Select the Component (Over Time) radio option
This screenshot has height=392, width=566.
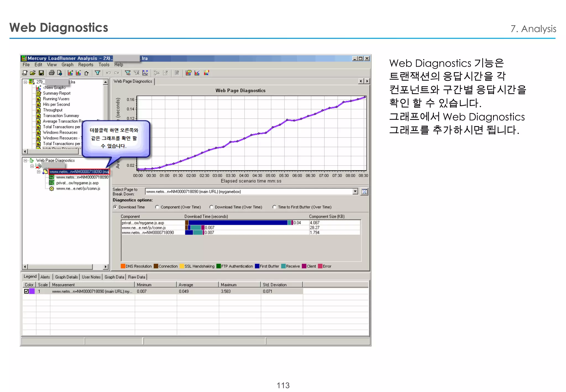157,207
